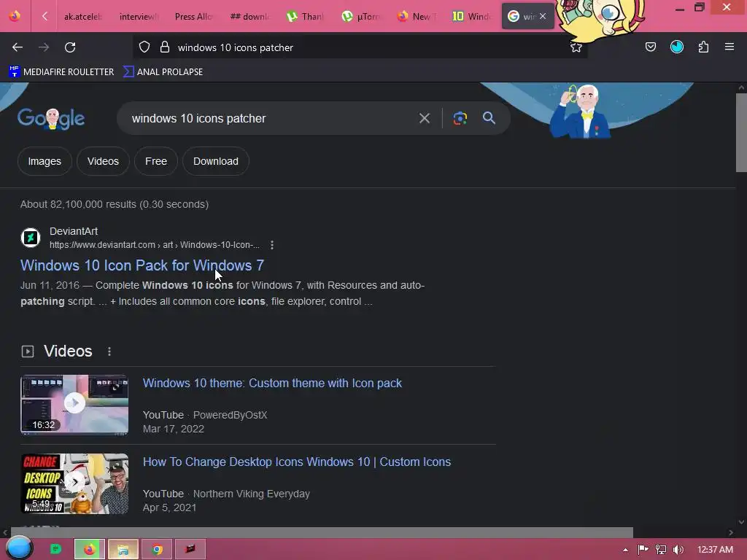Switch to the ak.atceleb tab
Viewport: 747px width, 560px height.
pos(83,16)
